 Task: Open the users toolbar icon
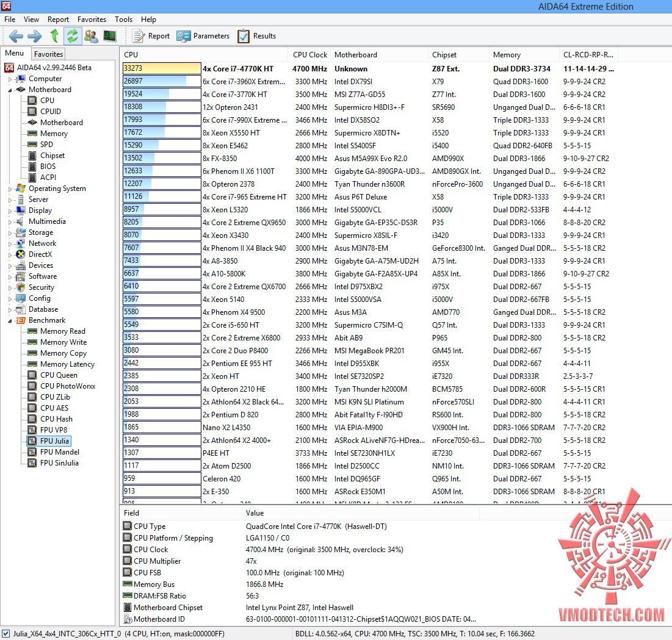[x=91, y=36]
